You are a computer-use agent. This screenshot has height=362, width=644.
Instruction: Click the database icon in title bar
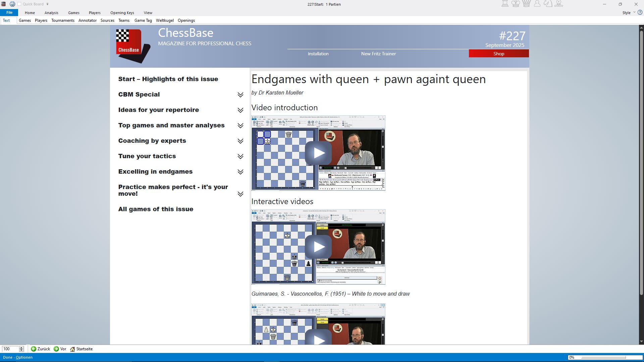click(3, 4)
